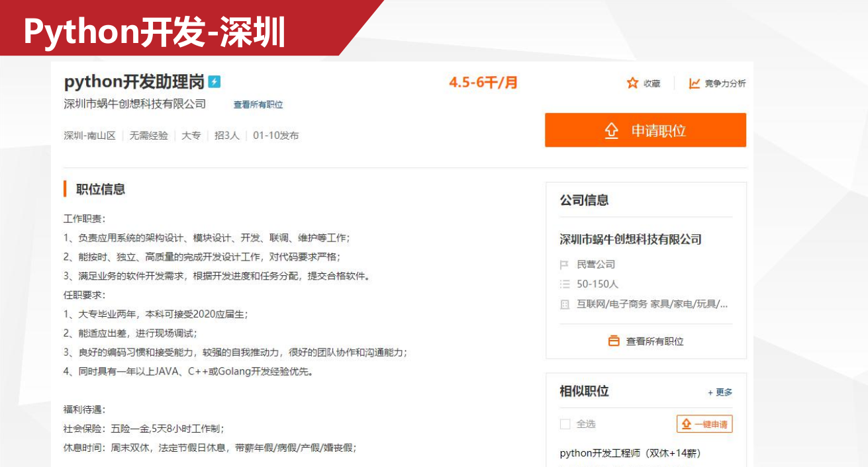This screenshot has height=467, width=868.
Task: Click the salary 4.5-6千/月
Action: coord(483,83)
